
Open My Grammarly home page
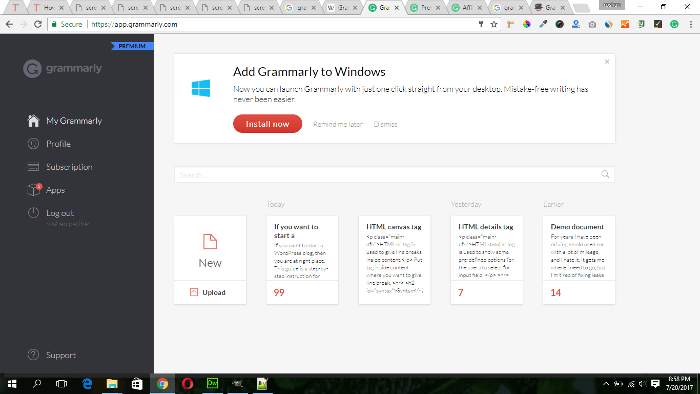point(74,121)
